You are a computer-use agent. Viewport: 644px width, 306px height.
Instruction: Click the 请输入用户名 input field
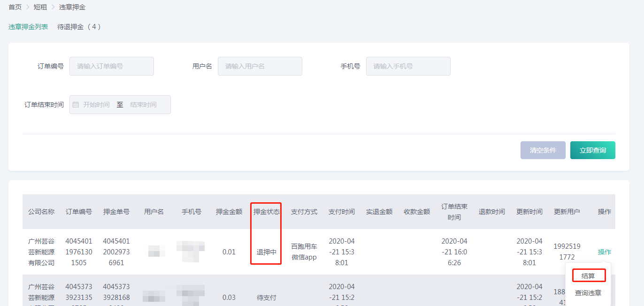point(260,66)
